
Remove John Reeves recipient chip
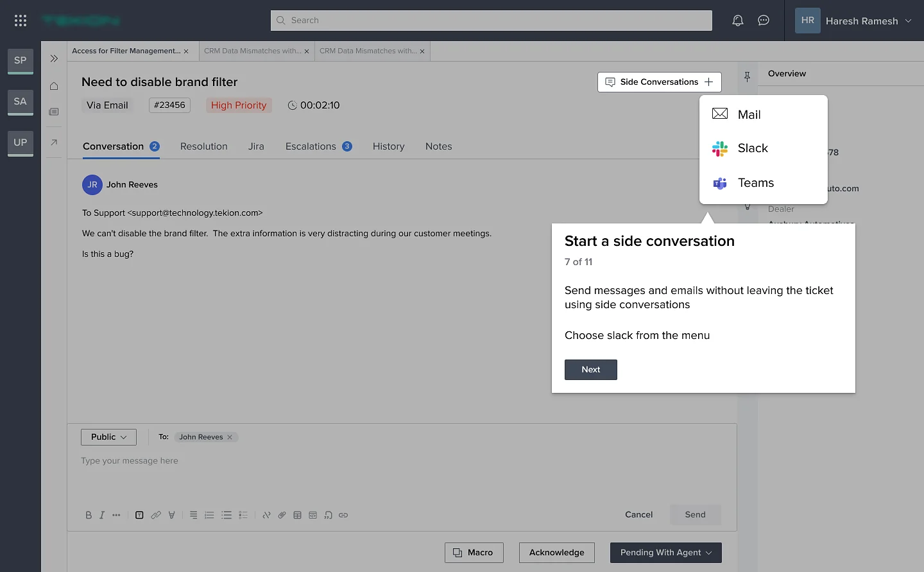coord(230,437)
